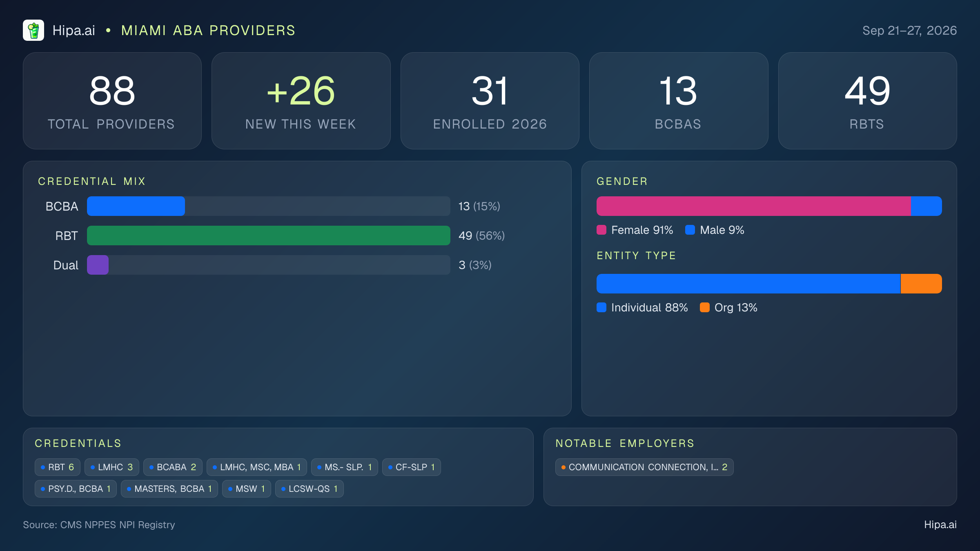Click the blue BCBA bar in Credential Mix
This screenshot has width=980, height=551.
136,206
